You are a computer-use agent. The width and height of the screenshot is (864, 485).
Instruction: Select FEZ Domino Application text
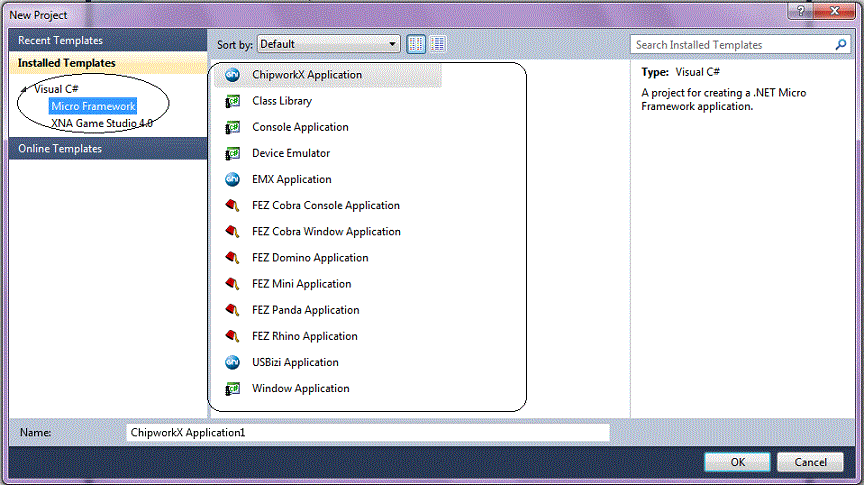(310, 258)
